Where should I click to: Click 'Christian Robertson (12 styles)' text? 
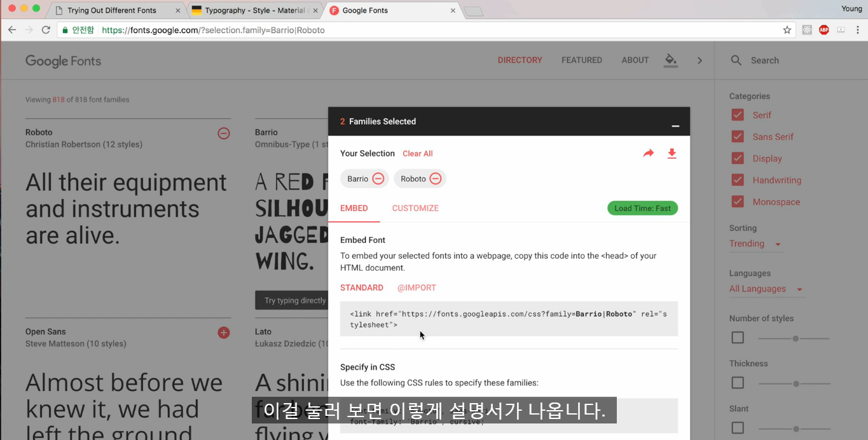pos(84,144)
